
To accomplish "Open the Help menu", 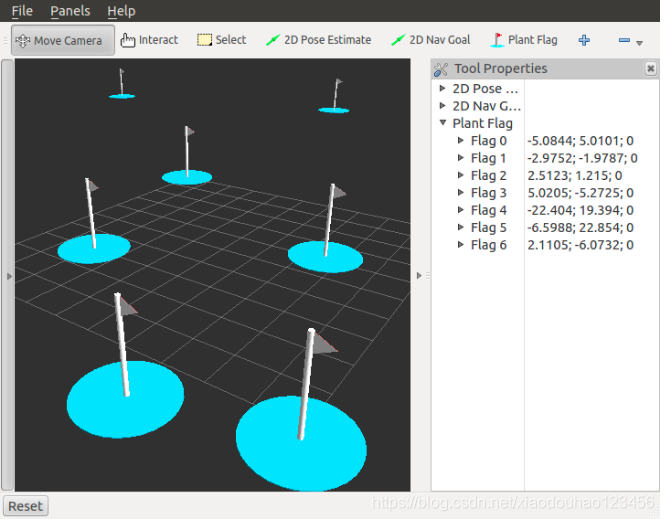I will click(122, 11).
